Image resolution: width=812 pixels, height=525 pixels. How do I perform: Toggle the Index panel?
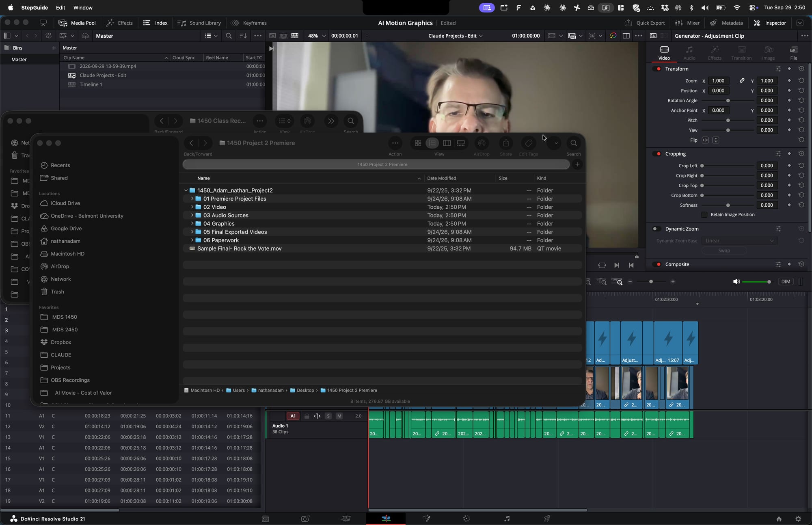coord(155,23)
